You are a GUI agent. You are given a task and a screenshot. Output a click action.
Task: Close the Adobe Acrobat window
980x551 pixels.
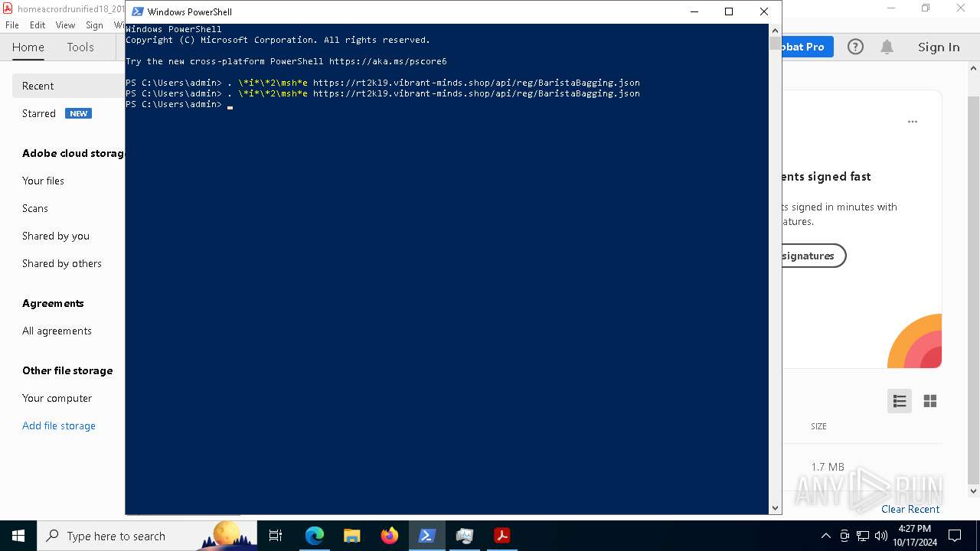(961, 8)
